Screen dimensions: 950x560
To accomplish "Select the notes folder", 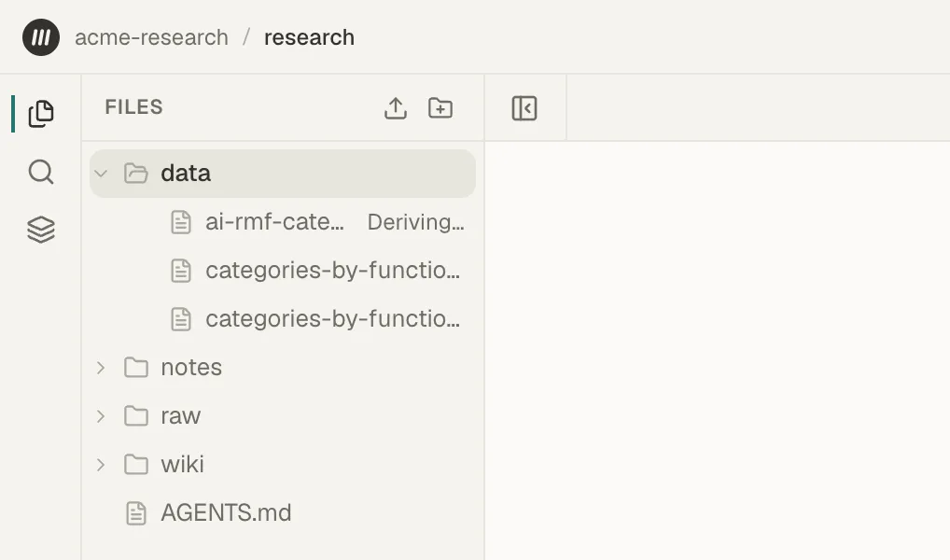I will (283, 368).
